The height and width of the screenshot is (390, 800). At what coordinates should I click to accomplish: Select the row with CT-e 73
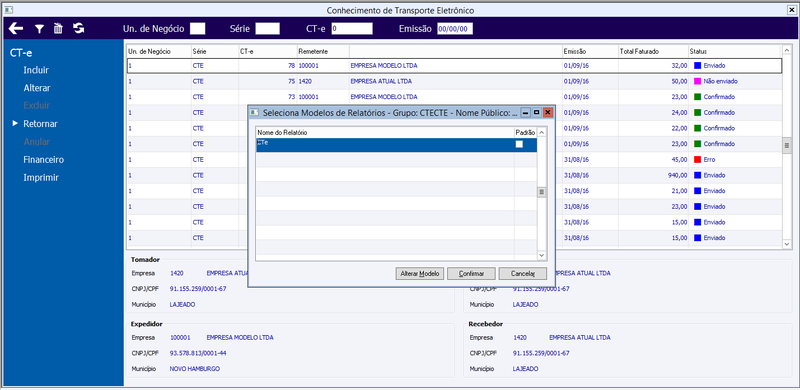[x=454, y=96]
